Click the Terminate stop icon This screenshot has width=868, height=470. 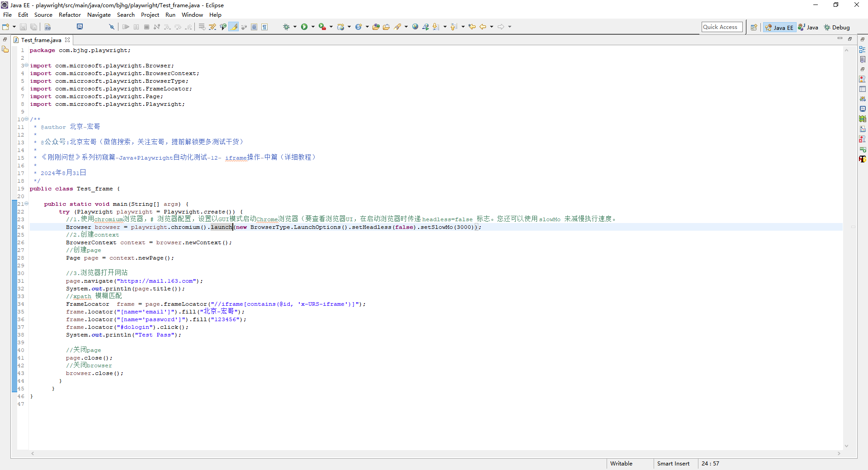pos(146,27)
